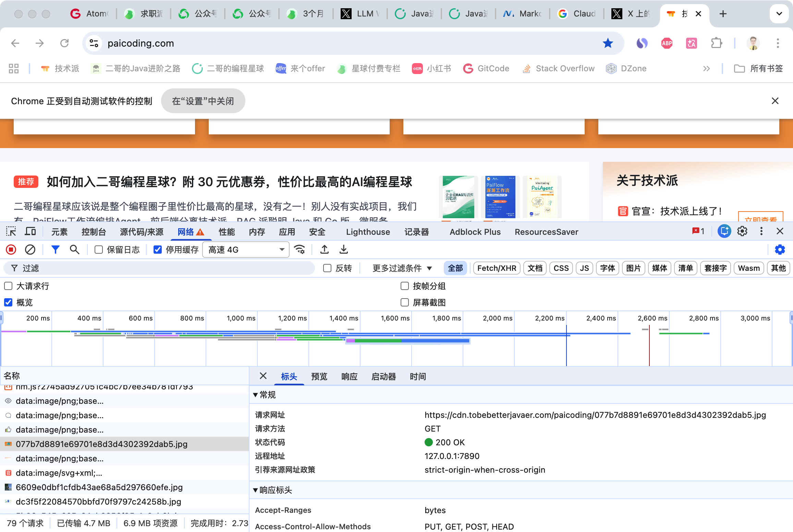Enable the 屏幕截图 checkbox
The image size is (793, 532).
tap(405, 302)
